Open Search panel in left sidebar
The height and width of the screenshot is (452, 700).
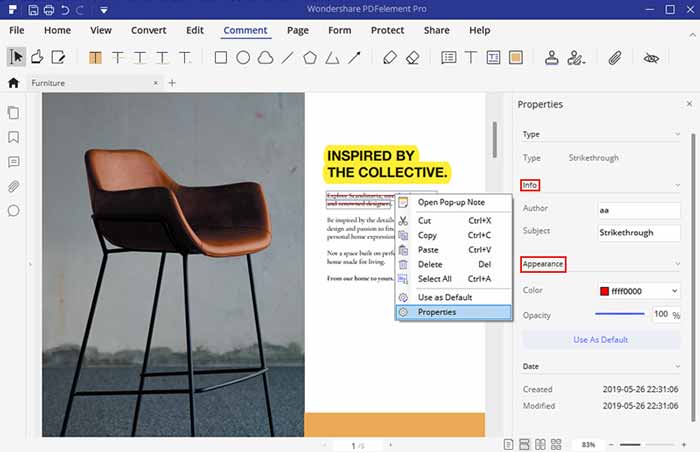point(13,210)
